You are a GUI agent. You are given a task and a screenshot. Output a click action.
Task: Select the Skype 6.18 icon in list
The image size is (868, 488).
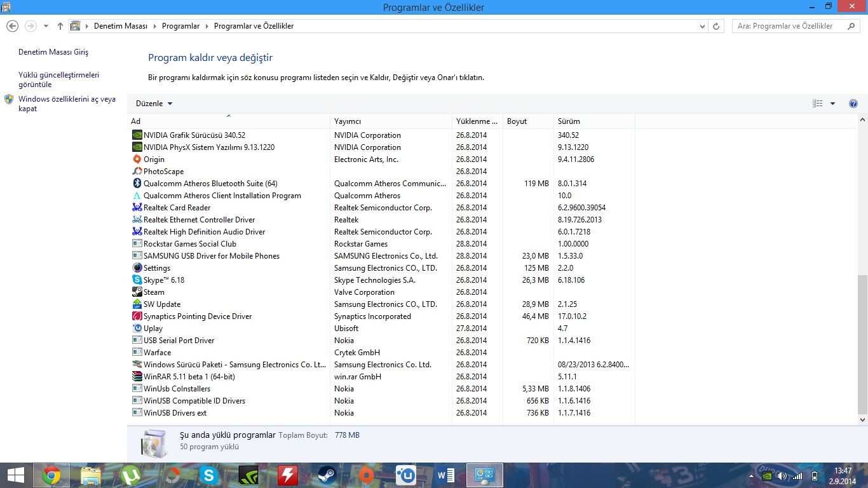click(x=137, y=280)
